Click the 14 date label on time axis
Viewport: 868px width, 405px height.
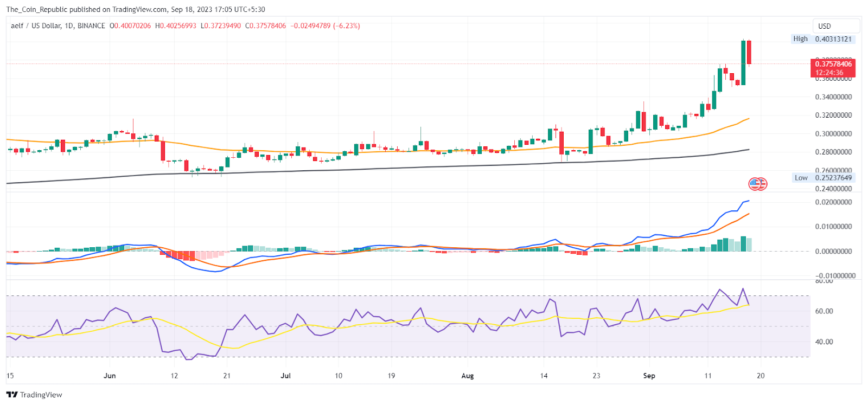click(x=544, y=376)
